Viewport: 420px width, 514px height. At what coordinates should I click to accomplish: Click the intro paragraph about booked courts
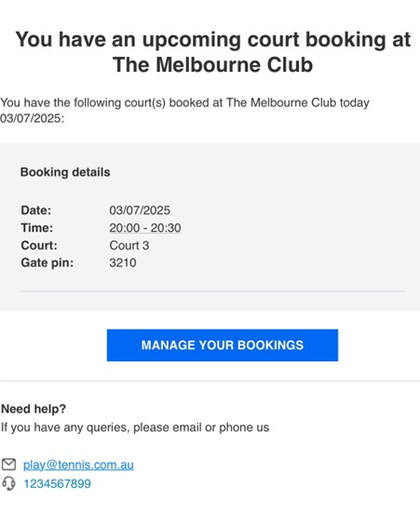point(184,111)
